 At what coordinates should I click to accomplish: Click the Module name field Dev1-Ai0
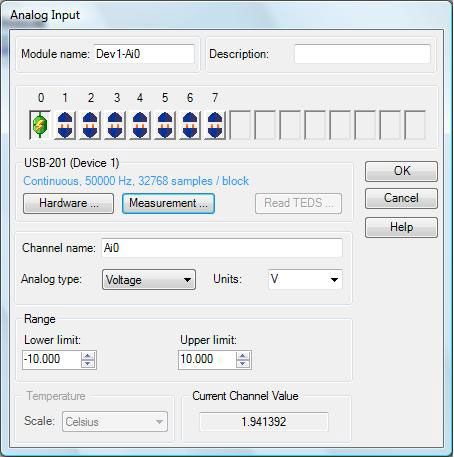(144, 54)
